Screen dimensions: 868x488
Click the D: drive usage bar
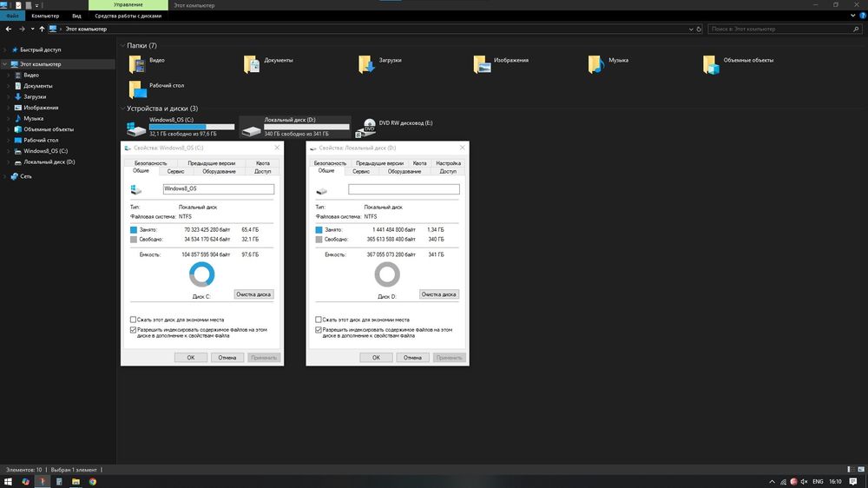pos(306,127)
